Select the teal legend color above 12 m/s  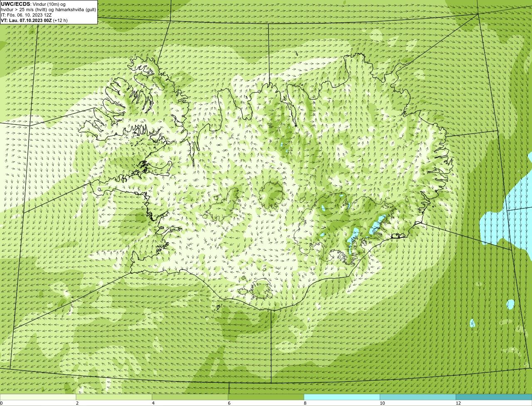[494, 397]
